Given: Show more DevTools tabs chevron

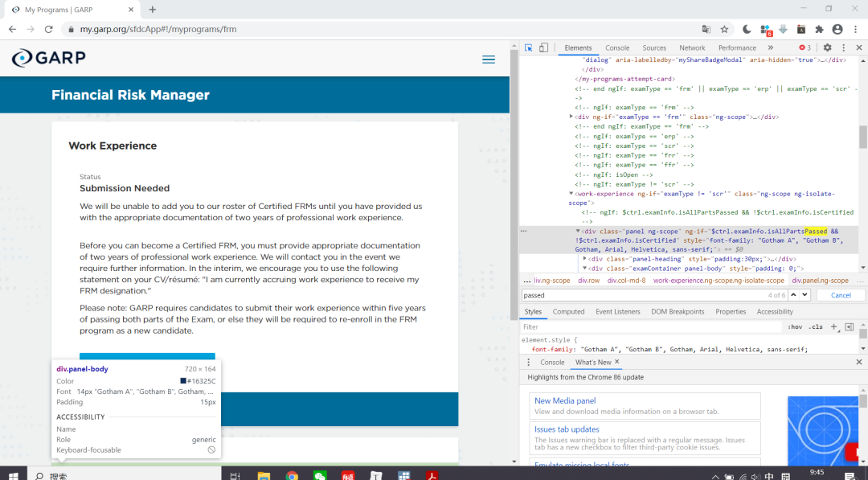Looking at the screenshot, I should pyautogui.click(x=770, y=48).
